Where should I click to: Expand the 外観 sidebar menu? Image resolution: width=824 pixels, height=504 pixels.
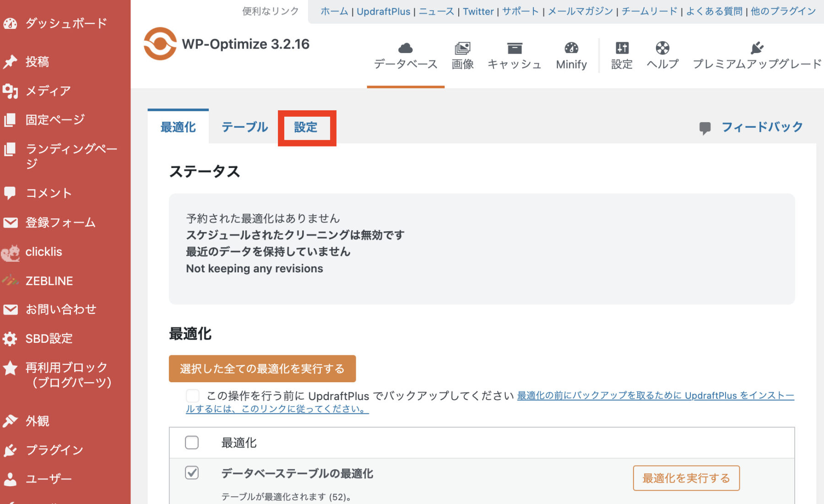38,421
